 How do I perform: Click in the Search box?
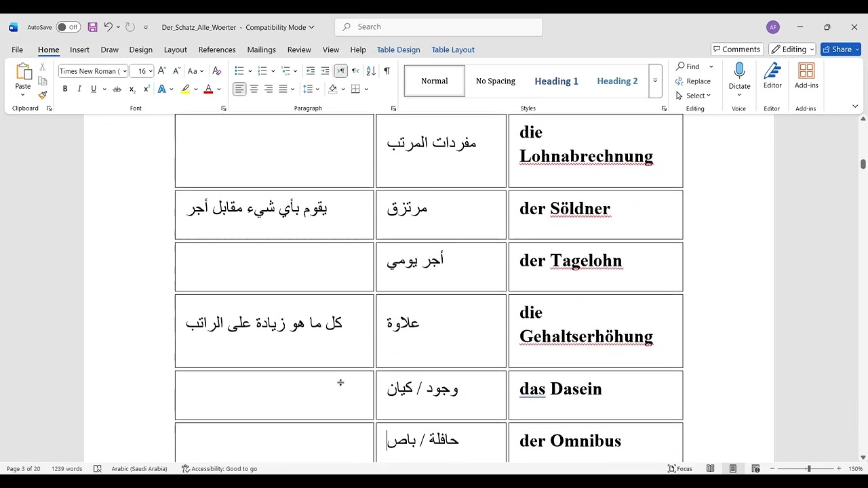tap(439, 27)
